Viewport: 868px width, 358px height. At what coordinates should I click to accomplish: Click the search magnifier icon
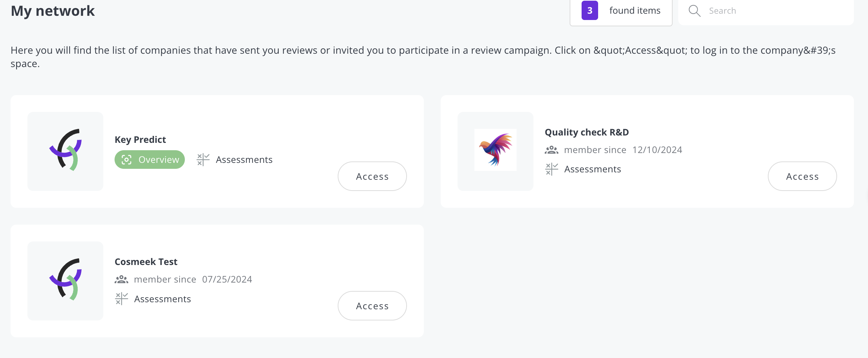click(x=694, y=11)
